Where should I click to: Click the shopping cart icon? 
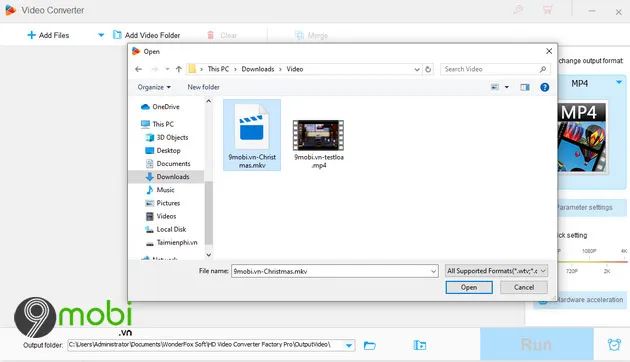pyautogui.click(x=547, y=10)
